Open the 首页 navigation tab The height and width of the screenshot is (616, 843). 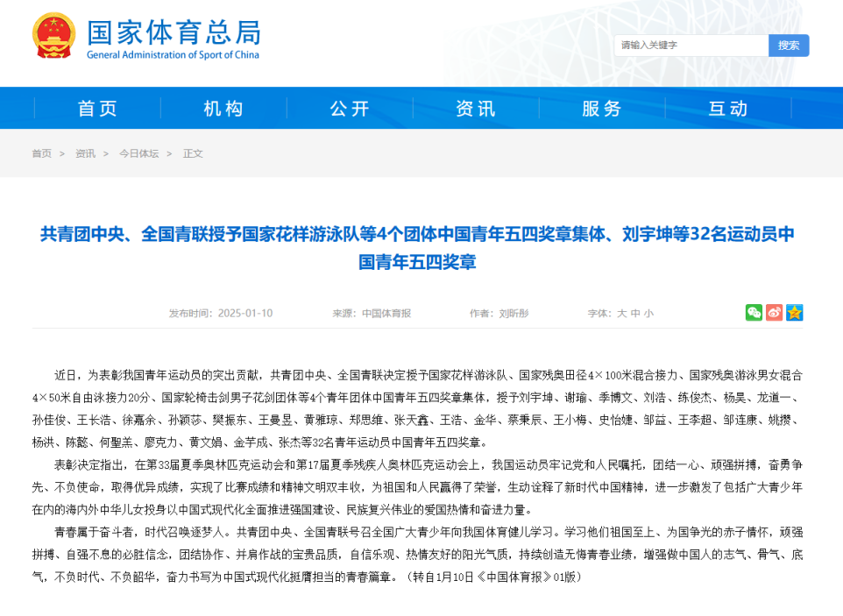tap(97, 108)
